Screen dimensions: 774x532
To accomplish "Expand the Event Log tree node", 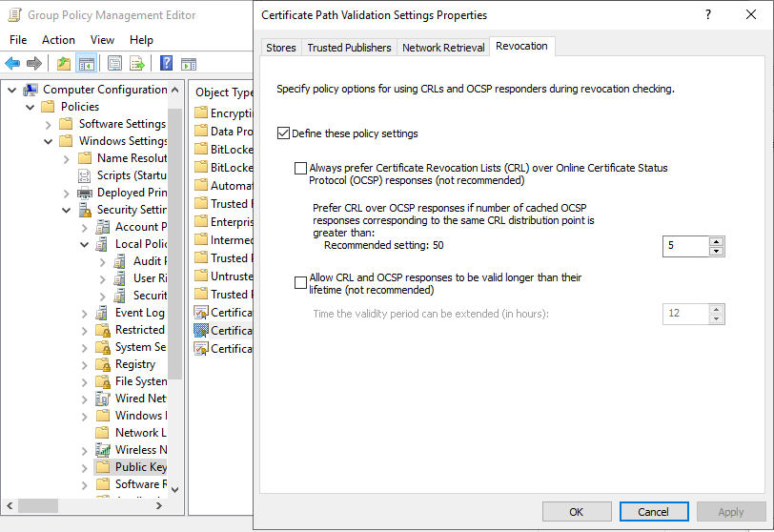I will click(84, 313).
